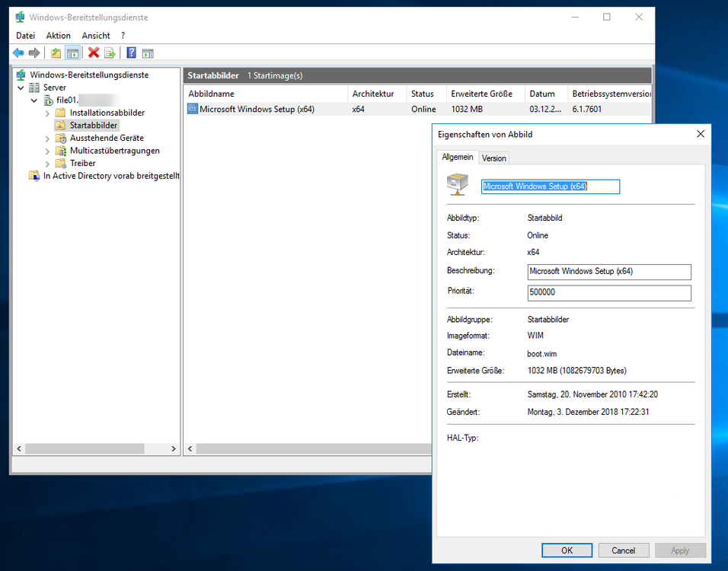Click the red X Delete icon
The width and height of the screenshot is (728, 571).
pos(94,53)
